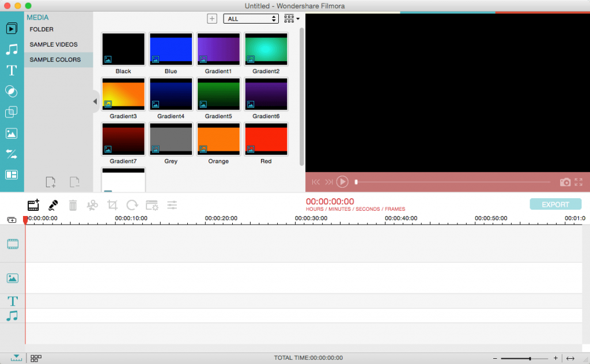Open the Text/Titles panel in sidebar
Viewport: 590px width, 364px height.
[12, 71]
